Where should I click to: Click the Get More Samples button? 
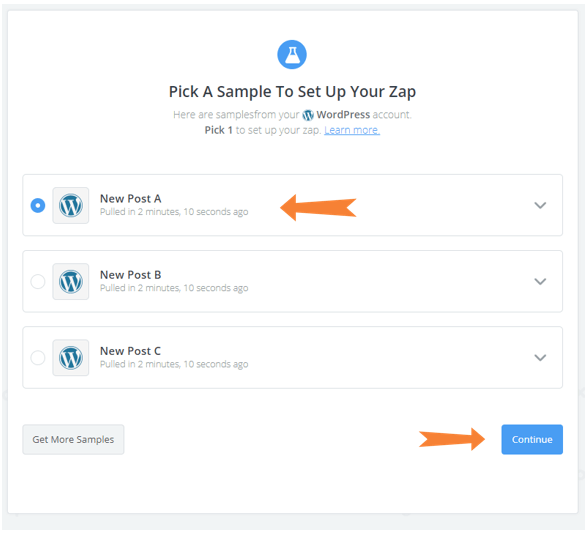coord(73,439)
